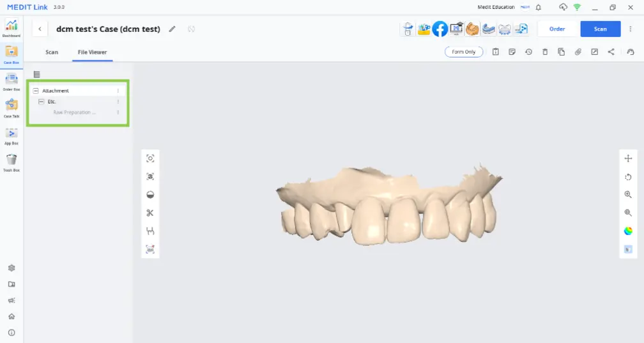This screenshot has width=644, height=343.
Task: Open case info clipboard icon
Action: coord(496,52)
